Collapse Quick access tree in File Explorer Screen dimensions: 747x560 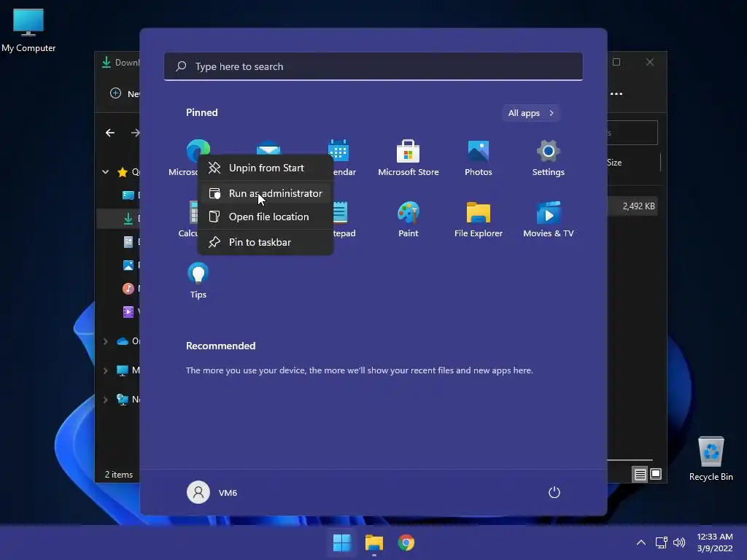[x=105, y=172]
